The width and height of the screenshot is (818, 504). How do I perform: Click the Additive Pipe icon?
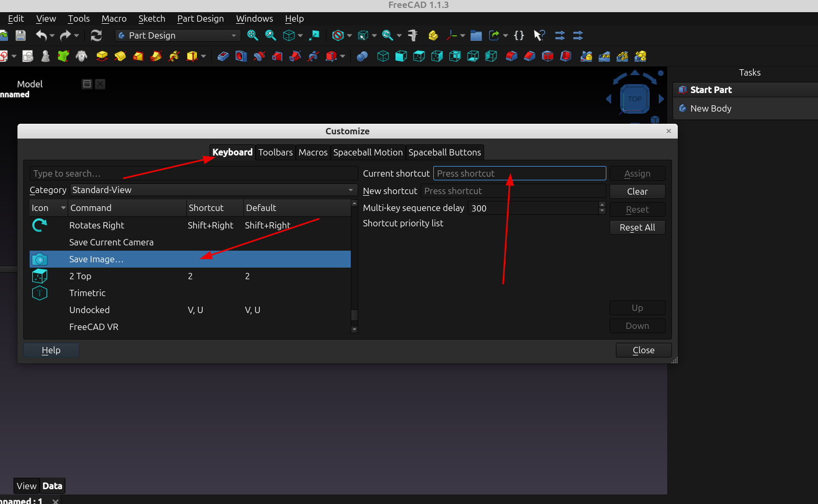(156, 56)
